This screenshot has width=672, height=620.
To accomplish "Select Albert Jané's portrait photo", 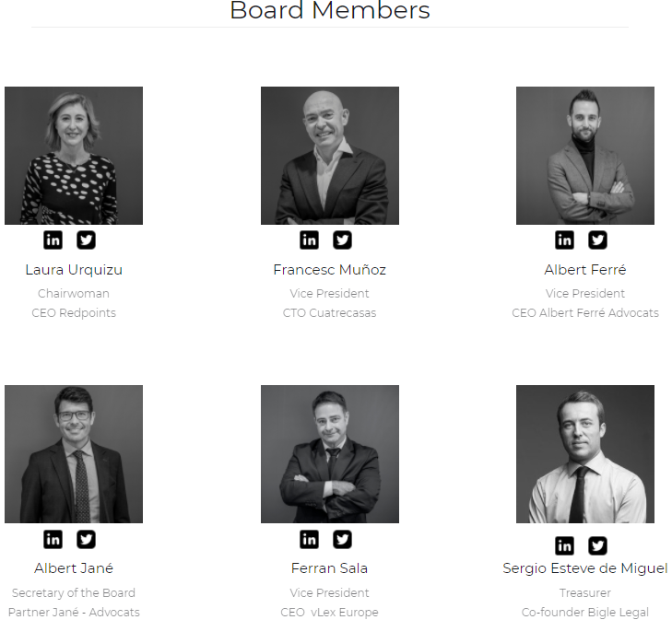I will (x=74, y=454).
